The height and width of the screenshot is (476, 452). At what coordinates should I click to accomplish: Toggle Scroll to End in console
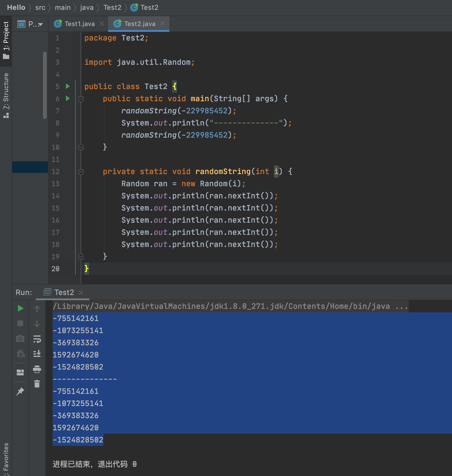pyautogui.click(x=37, y=353)
